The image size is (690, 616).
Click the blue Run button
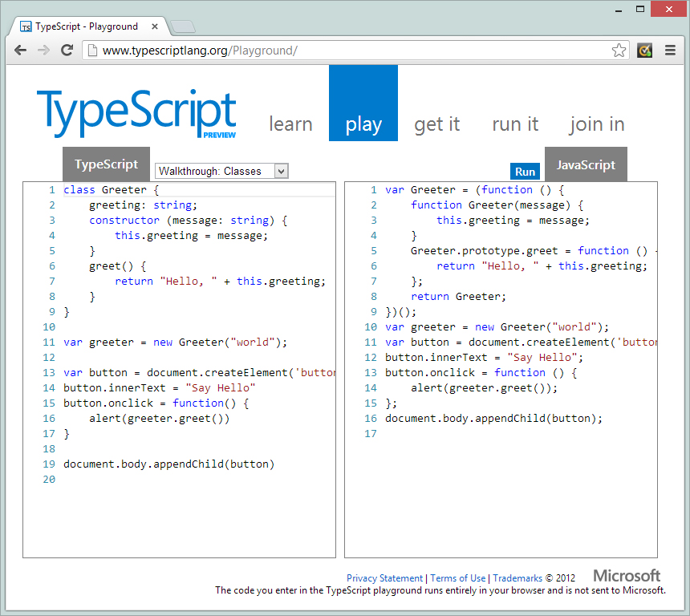coord(525,171)
